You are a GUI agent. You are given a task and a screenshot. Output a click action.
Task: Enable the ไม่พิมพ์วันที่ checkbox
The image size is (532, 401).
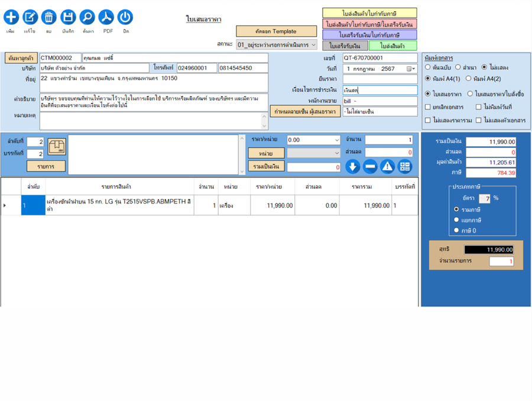coord(479,107)
